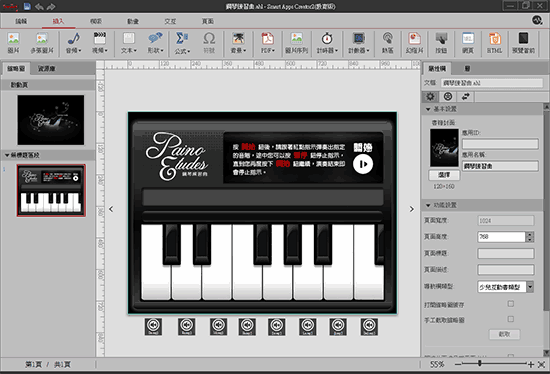Click the Redo arrow icon
Image resolution: width=550 pixels, height=374 pixels.
(x=51, y=6)
